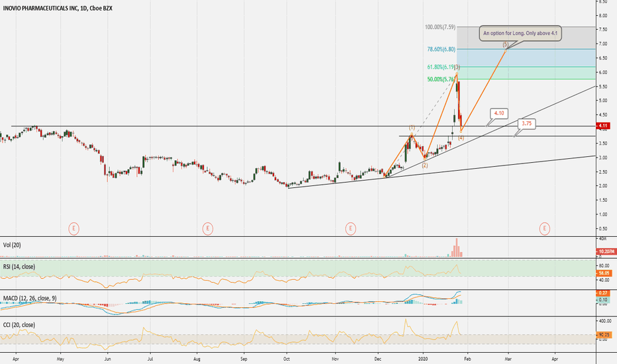The width and height of the screenshot is (617, 364).
Task: Click the 61.80%(6.19) Fibonacci level label
Action: 441,67
